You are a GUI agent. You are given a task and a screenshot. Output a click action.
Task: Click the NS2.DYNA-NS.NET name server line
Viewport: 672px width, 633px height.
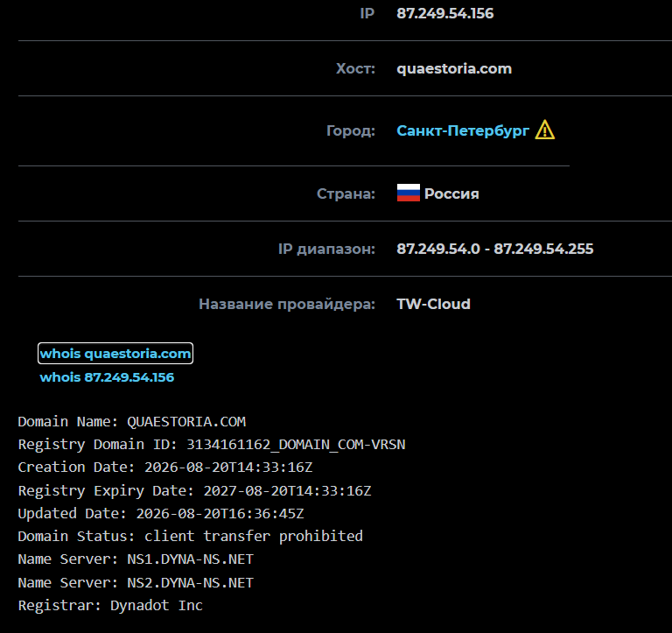(136, 583)
